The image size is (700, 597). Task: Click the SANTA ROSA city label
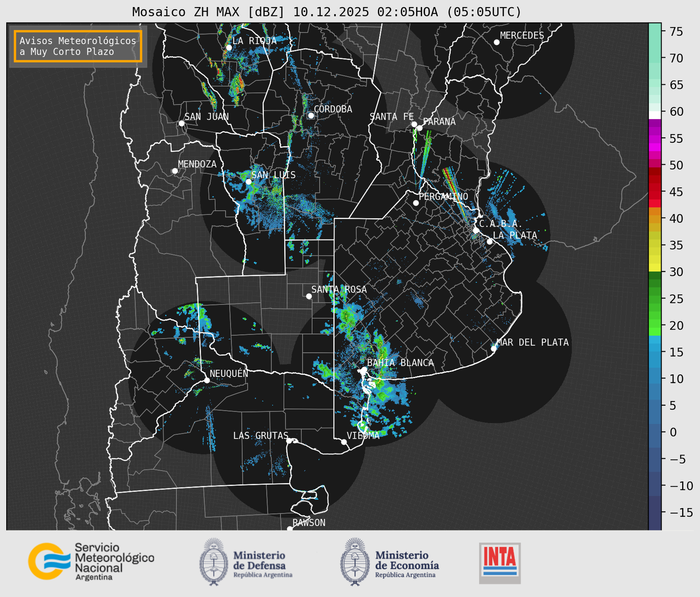pyautogui.click(x=339, y=289)
